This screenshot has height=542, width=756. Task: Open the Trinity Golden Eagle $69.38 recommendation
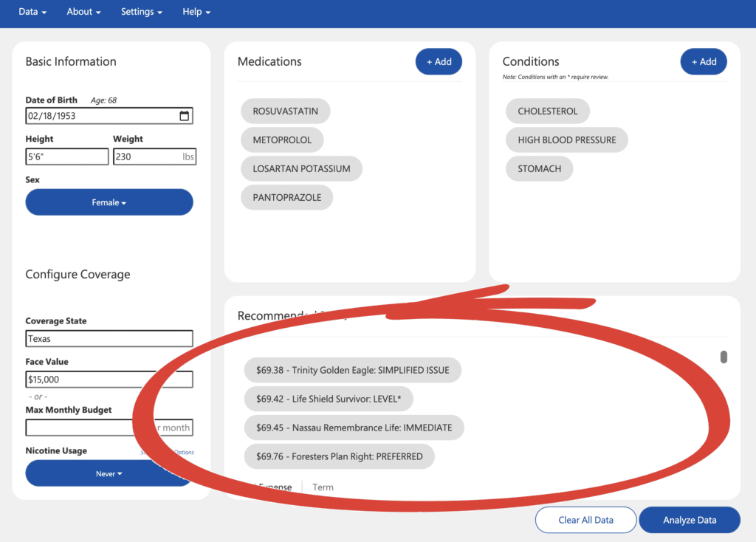pos(352,371)
